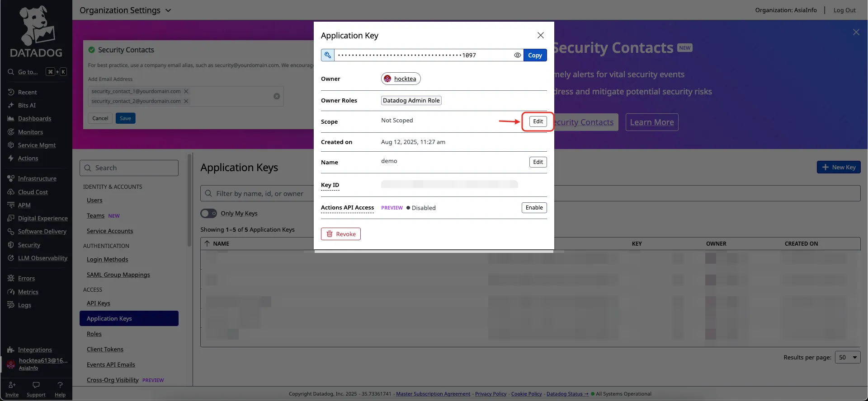Open the Results per page dropdown
This screenshot has width=868, height=401.
click(848, 357)
